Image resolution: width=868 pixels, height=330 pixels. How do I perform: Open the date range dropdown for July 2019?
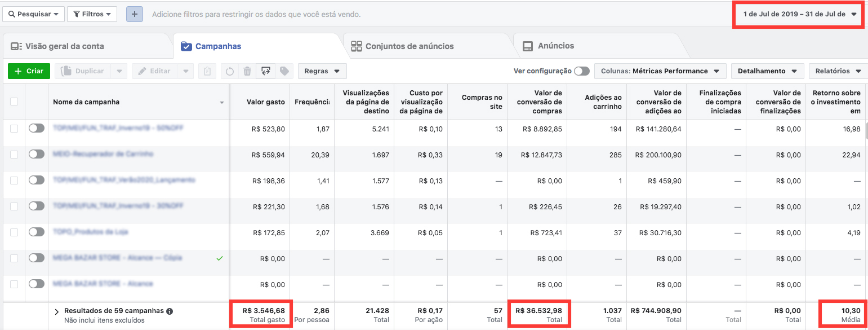(800, 14)
